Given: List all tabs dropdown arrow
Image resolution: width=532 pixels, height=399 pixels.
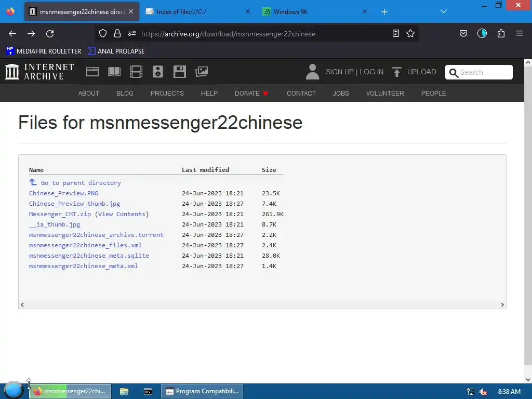Looking at the screenshot, I should pyautogui.click(x=444, y=11).
